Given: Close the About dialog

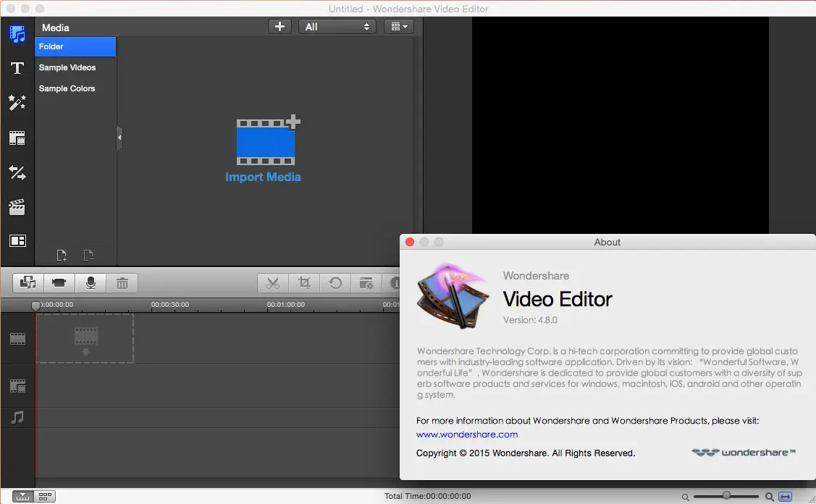Looking at the screenshot, I should [410, 242].
